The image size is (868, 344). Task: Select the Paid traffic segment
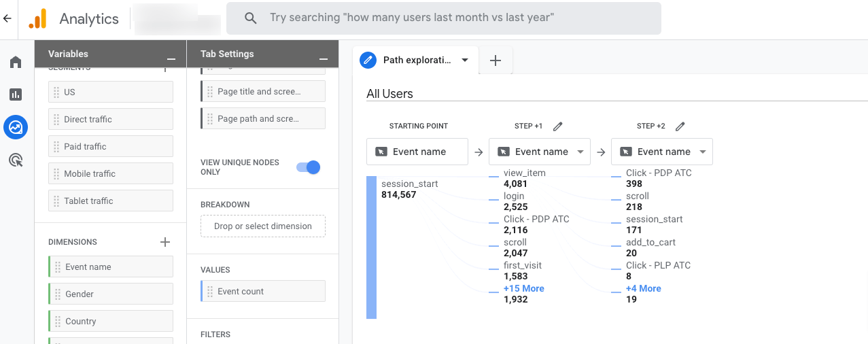tap(111, 146)
